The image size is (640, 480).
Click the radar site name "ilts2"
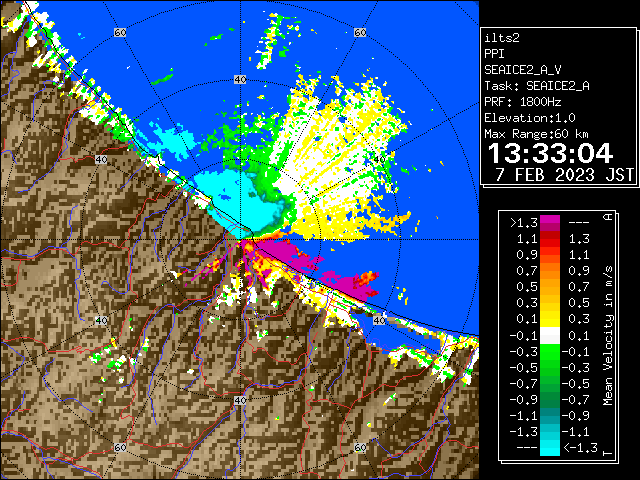502,38
